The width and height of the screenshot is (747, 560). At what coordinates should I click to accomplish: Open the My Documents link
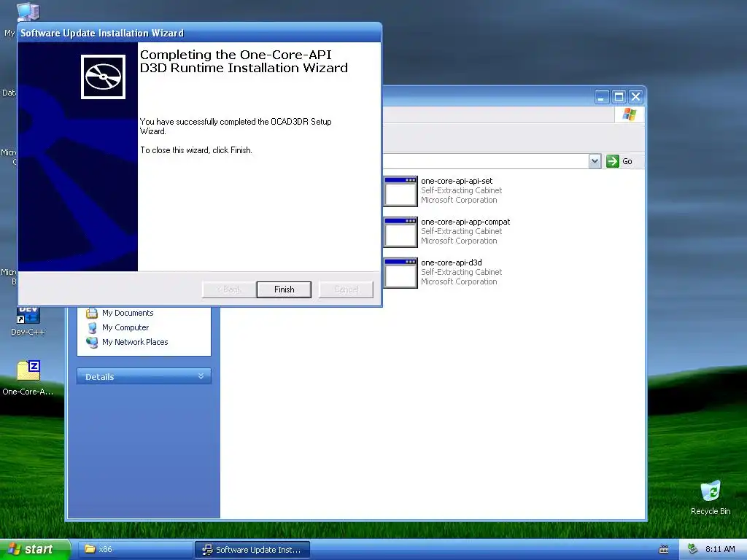(x=128, y=313)
